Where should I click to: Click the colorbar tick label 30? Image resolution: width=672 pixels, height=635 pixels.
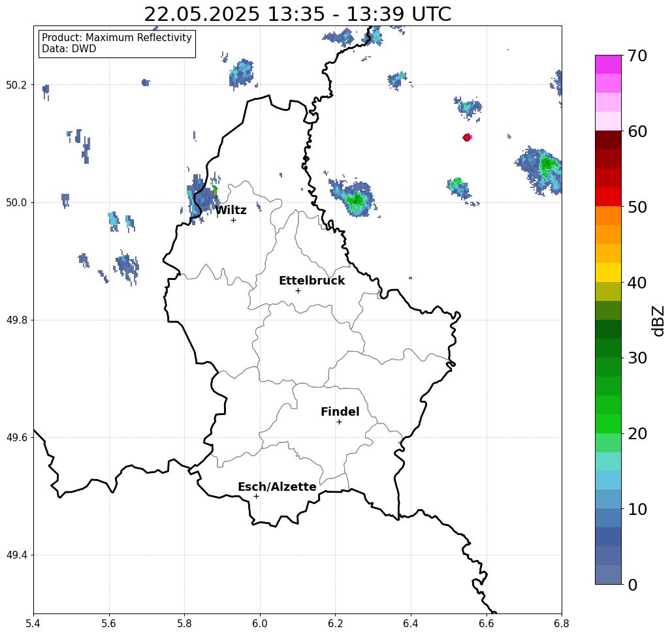[637, 358]
